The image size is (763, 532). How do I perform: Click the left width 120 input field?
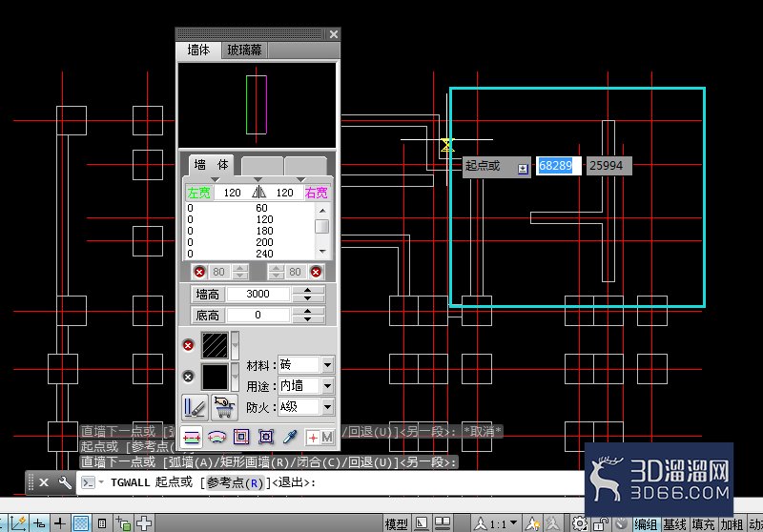(x=232, y=193)
